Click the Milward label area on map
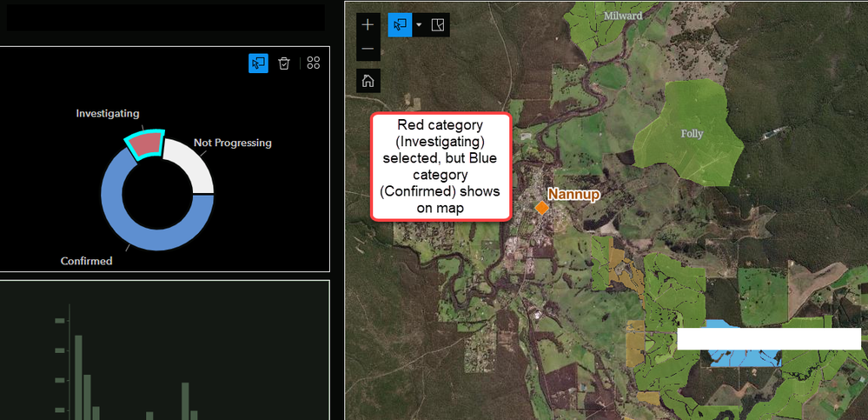 click(623, 16)
